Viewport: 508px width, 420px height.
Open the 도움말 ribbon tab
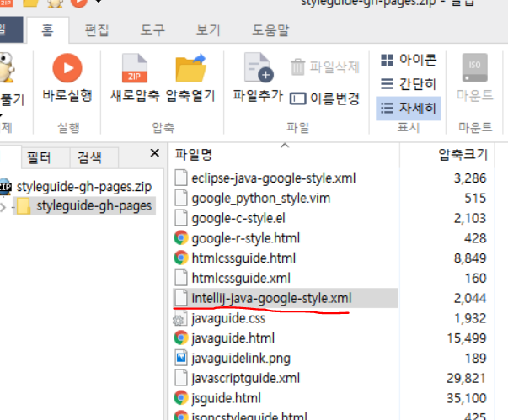pos(270,30)
